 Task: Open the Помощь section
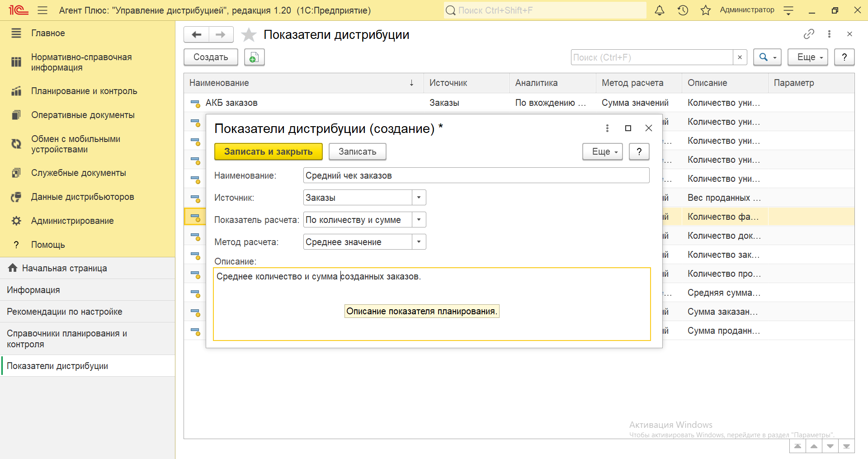[x=87, y=245]
